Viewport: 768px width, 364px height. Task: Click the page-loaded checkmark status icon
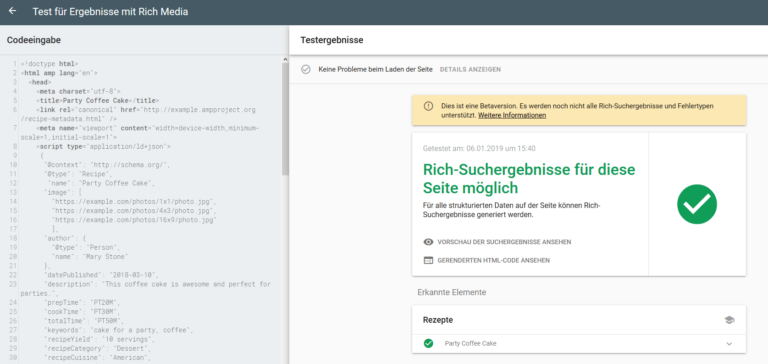[306, 70]
